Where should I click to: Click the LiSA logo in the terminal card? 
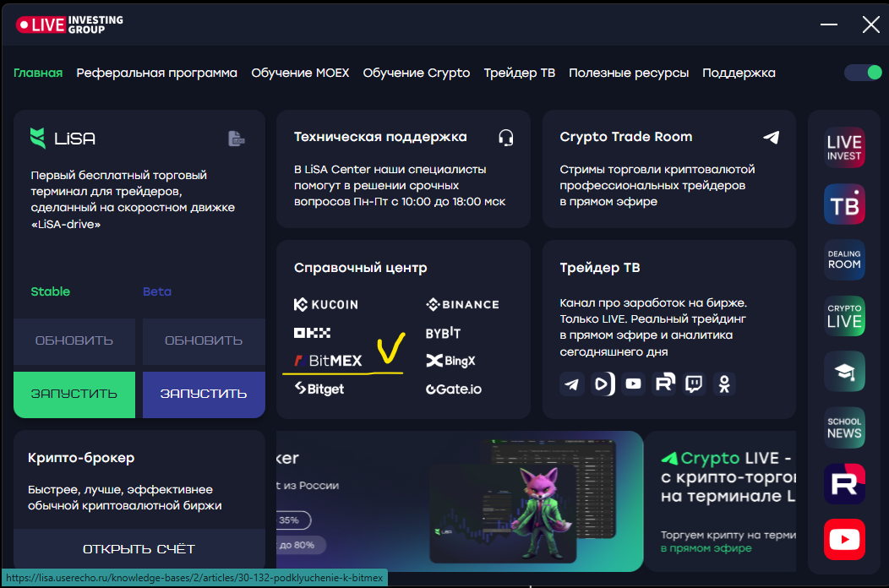[63, 138]
